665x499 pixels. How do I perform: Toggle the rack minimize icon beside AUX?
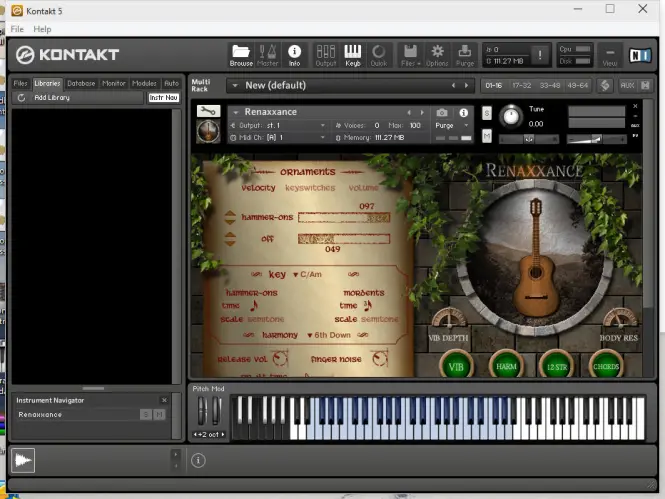pos(645,85)
